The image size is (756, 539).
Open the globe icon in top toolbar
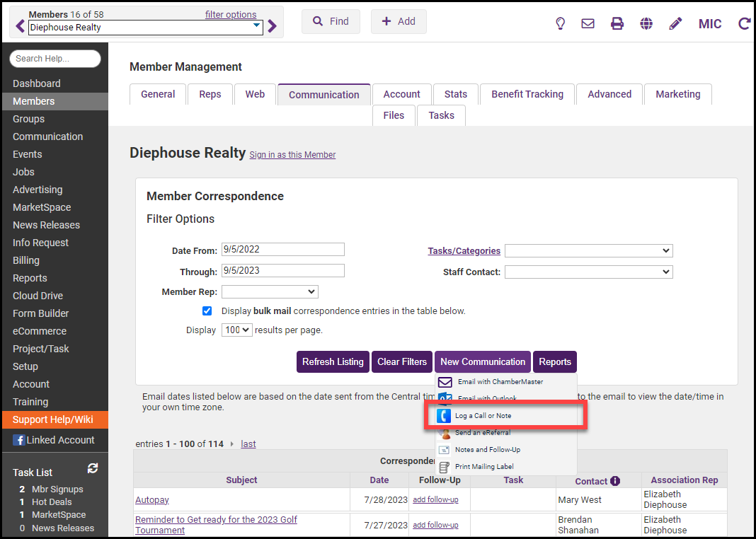pyautogui.click(x=646, y=23)
